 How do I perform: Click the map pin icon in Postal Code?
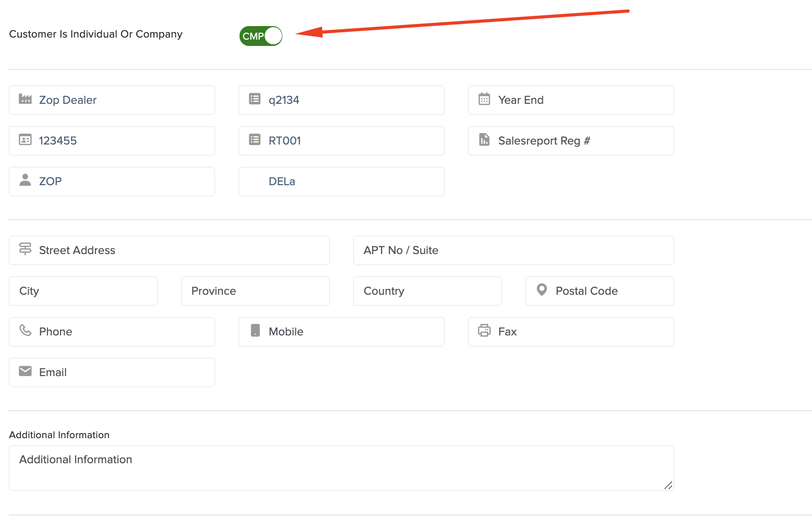[542, 290]
